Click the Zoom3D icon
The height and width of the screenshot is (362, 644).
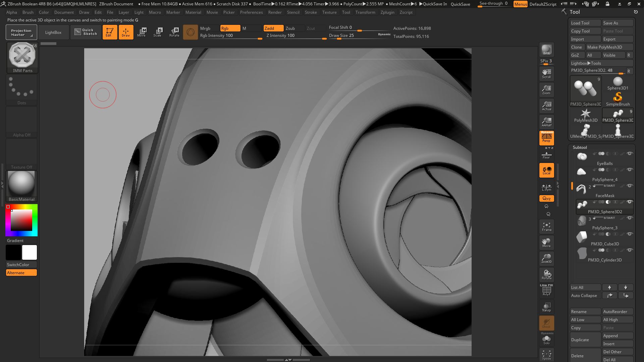pyautogui.click(x=546, y=258)
